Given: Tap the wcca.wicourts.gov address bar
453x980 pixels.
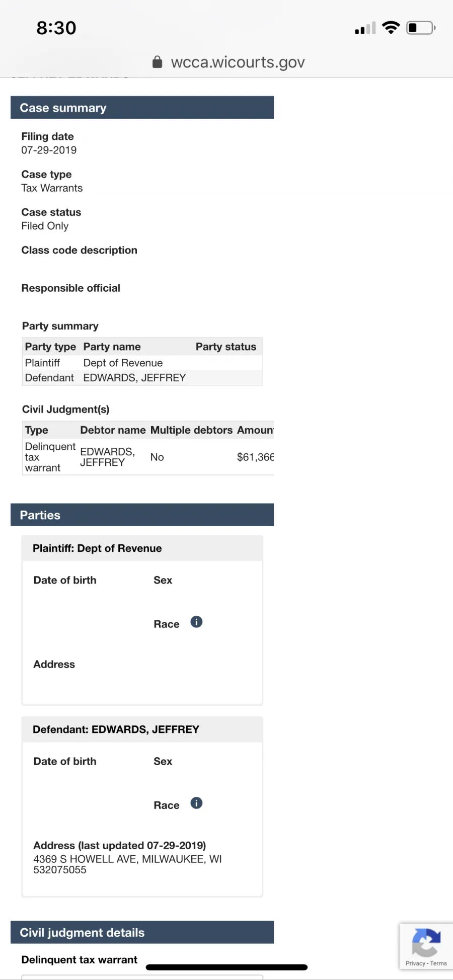Looking at the screenshot, I should tap(238, 62).
